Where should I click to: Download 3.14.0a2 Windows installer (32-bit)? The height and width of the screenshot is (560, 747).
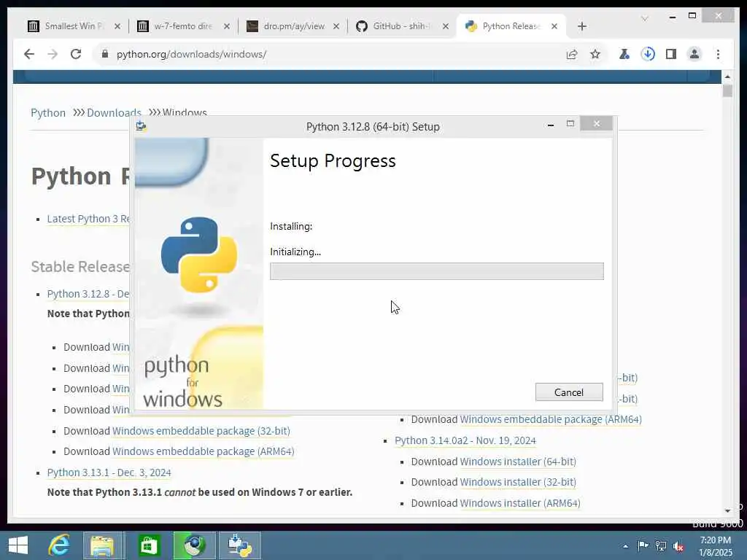518,482
